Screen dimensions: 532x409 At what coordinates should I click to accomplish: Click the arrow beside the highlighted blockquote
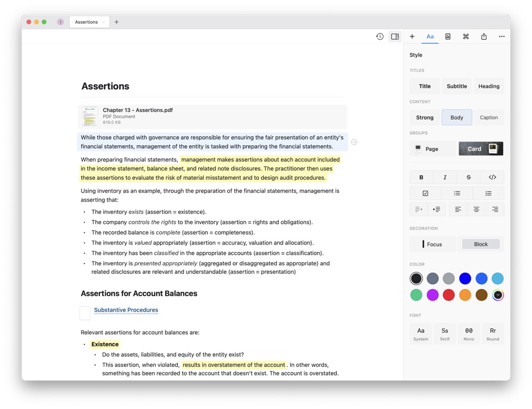[354, 142]
